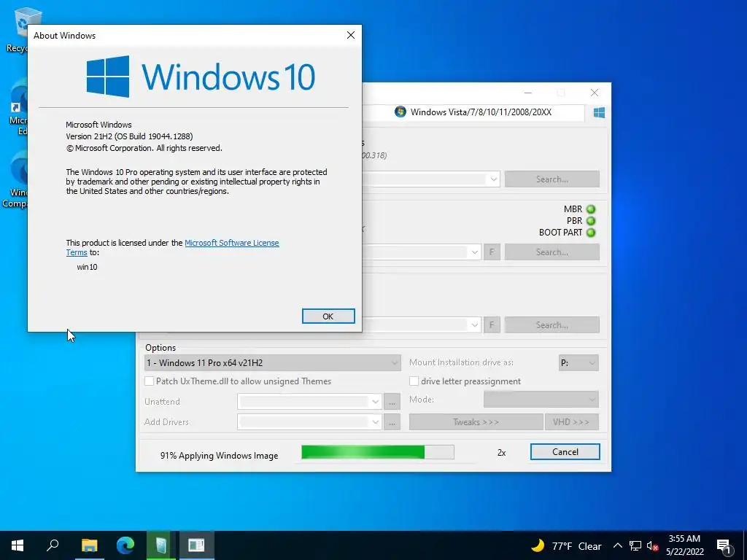The image size is (747, 560).
Task: Click the F button next to BOOT PART
Action: [x=492, y=252]
